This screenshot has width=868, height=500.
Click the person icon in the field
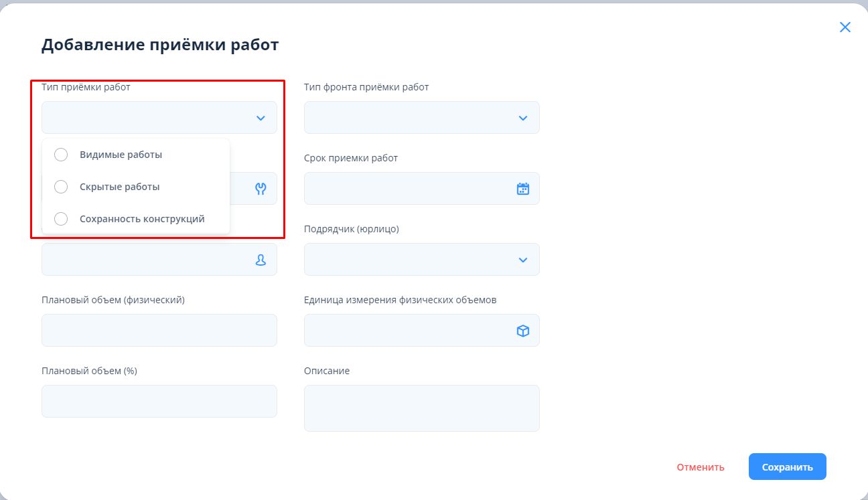pos(261,260)
